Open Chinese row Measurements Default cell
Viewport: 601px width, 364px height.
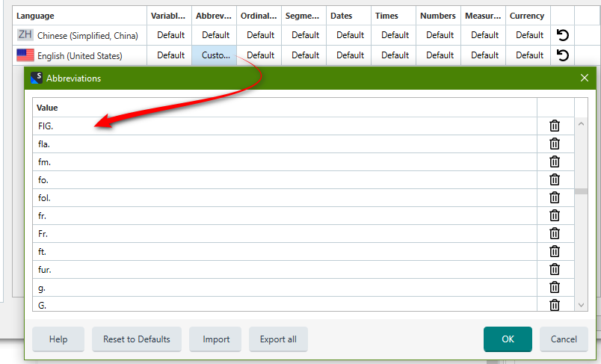pyautogui.click(x=484, y=35)
